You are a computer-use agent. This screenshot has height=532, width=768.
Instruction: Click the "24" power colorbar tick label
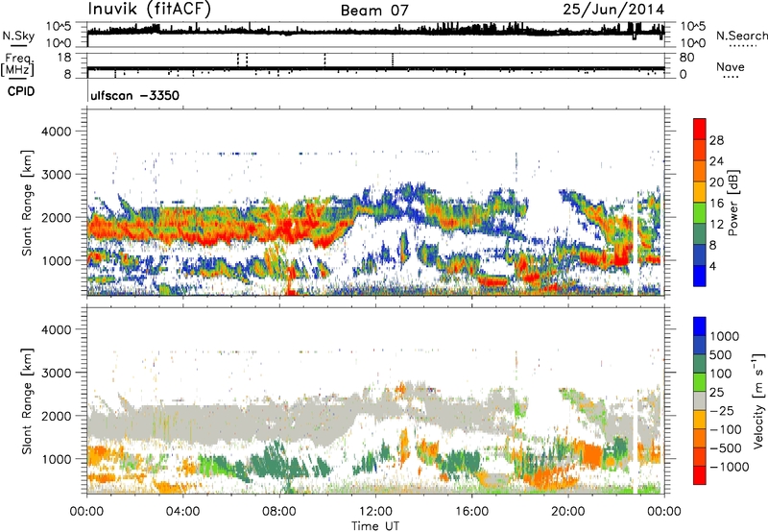point(716,161)
